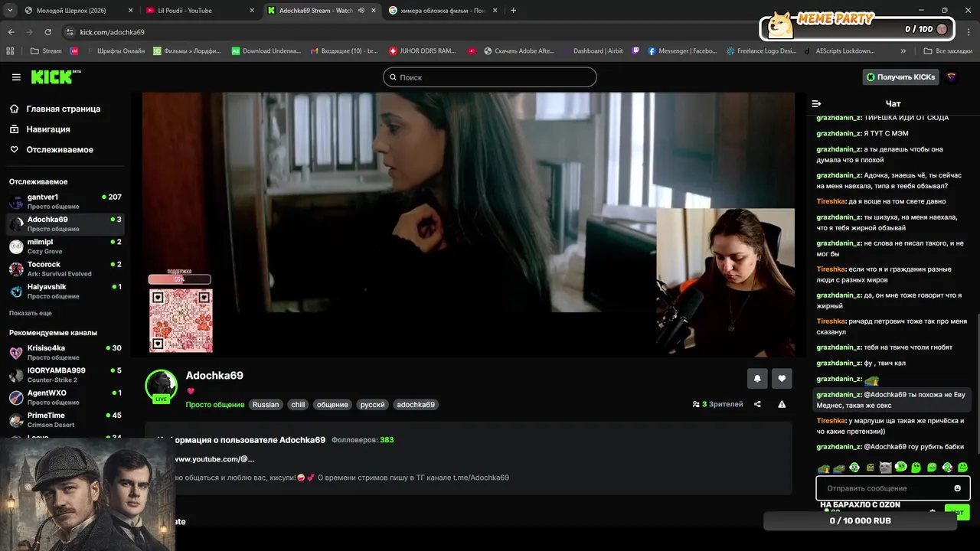Follow Adochka69 with the heart button
The width and height of the screenshot is (980, 551).
pos(782,378)
